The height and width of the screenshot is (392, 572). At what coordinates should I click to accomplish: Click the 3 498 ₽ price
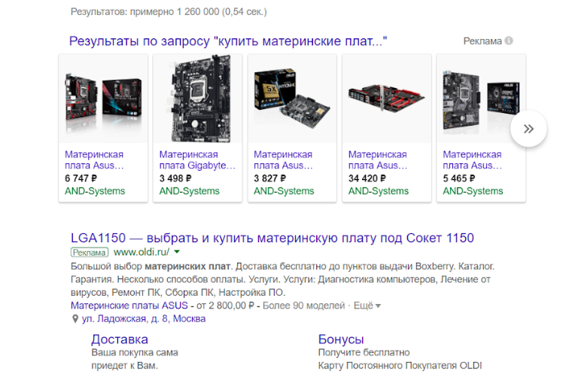(x=175, y=178)
